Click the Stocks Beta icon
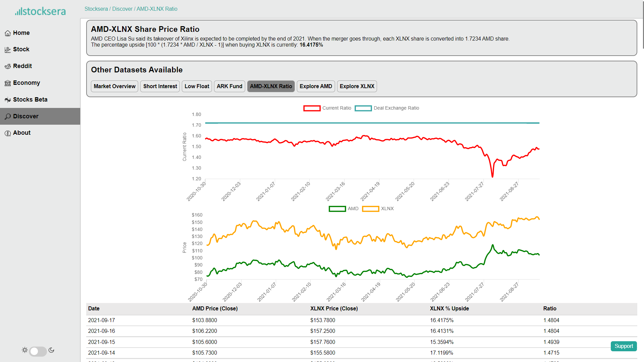The width and height of the screenshot is (644, 362). pos(8,100)
